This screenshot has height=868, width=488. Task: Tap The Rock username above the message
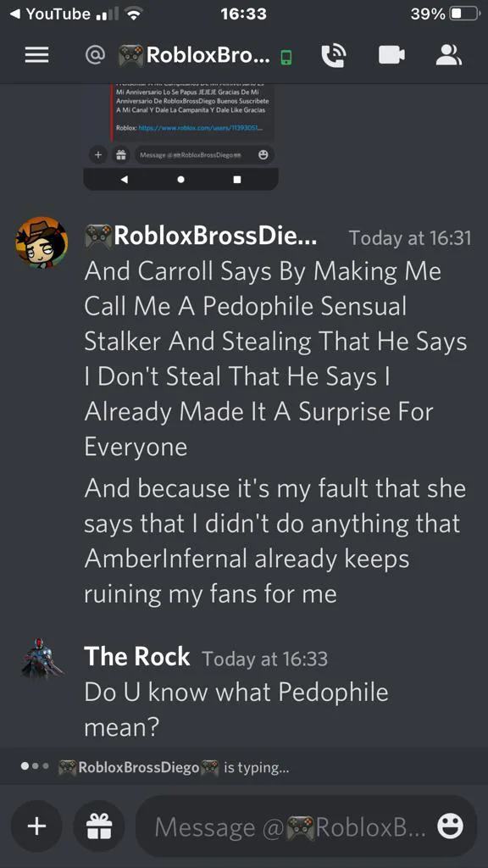(x=136, y=657)
